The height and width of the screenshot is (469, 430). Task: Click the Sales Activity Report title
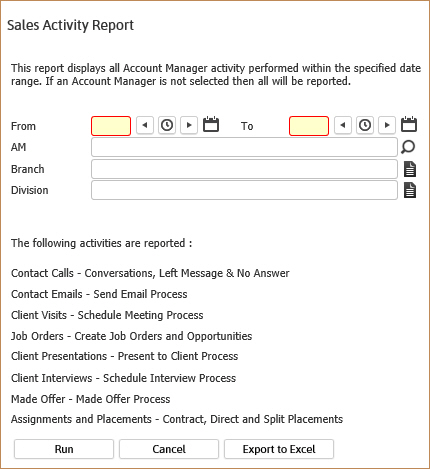(70, 26)
